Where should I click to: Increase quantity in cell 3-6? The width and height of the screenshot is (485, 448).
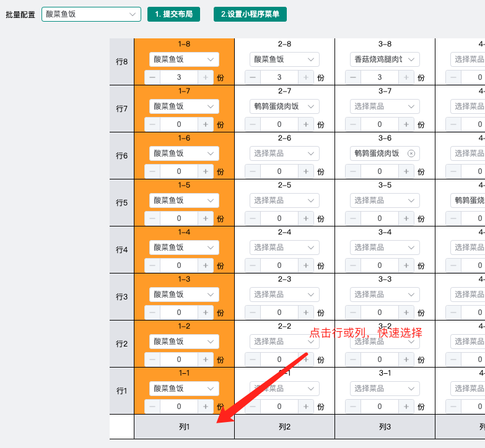(406, 171)
